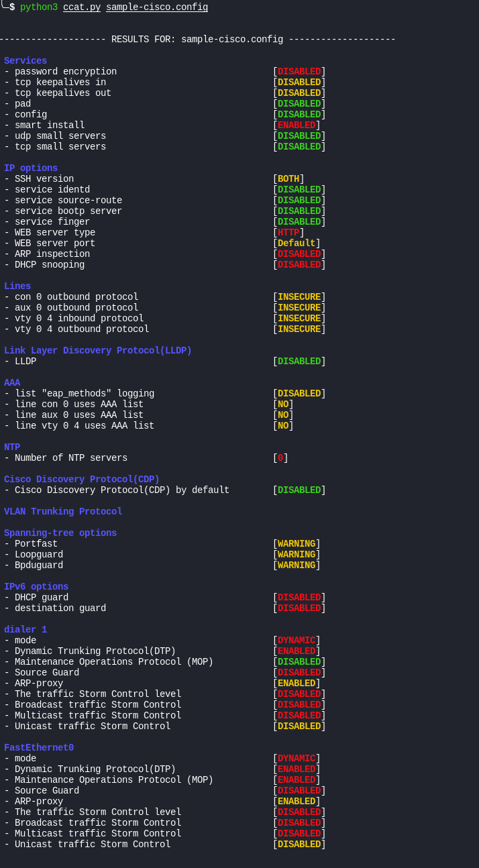
Task: Click the HTTP value for WEB server type
Action: 288,233
